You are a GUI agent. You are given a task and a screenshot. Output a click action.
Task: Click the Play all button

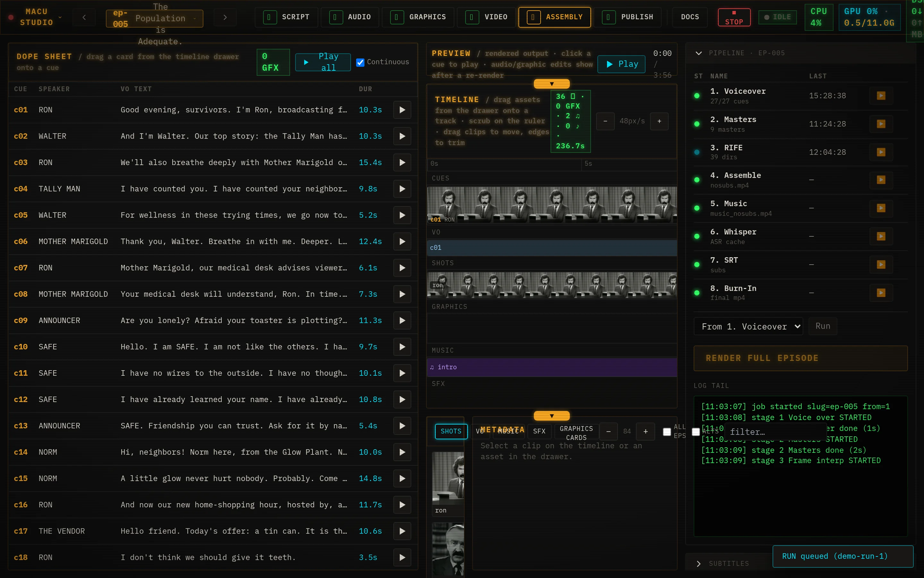click(x=323, y=62)
